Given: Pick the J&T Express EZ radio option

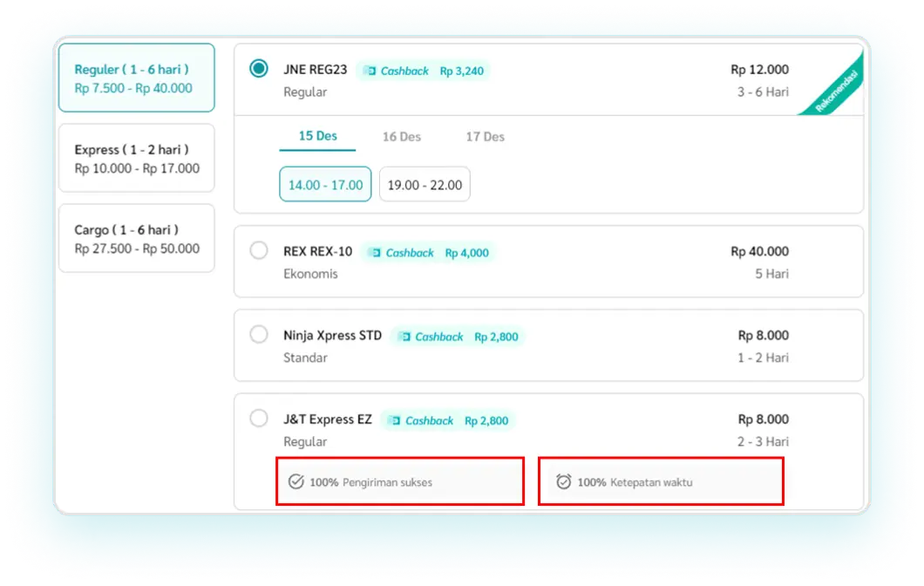Looking at the screenshot, I should [259, 419].
